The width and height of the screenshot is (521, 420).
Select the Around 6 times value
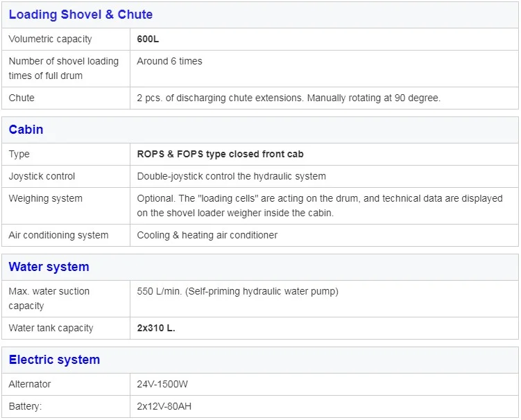tap(169, 61)
